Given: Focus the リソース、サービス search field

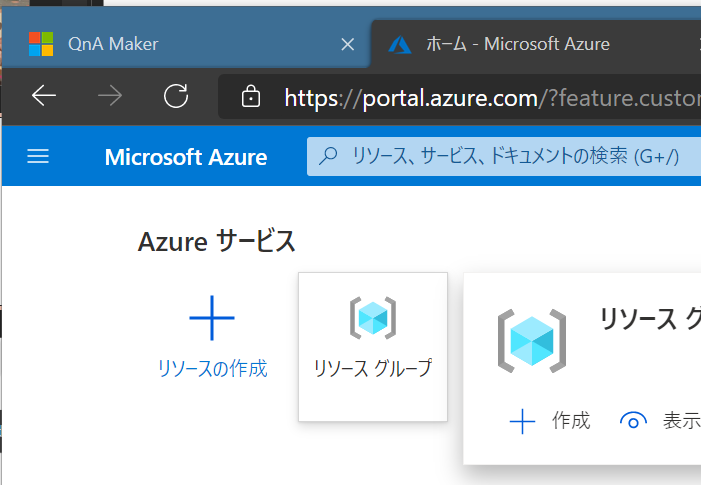Looking at the screenshot, I should point(504,156).
